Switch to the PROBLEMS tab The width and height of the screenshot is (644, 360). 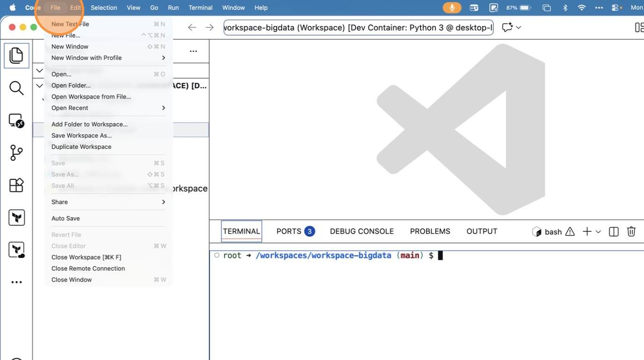click(x=430, y=231)
